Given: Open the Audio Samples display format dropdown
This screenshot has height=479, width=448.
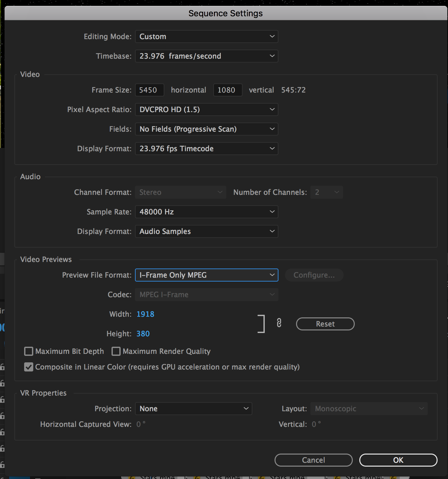Looking at the screenshot, I should pyautogui.click(x=207, y=231).
